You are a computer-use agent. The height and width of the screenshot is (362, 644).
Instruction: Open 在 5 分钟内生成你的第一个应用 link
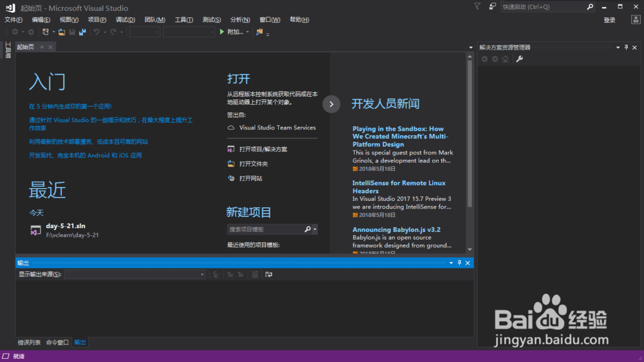(x=70, y=106)
